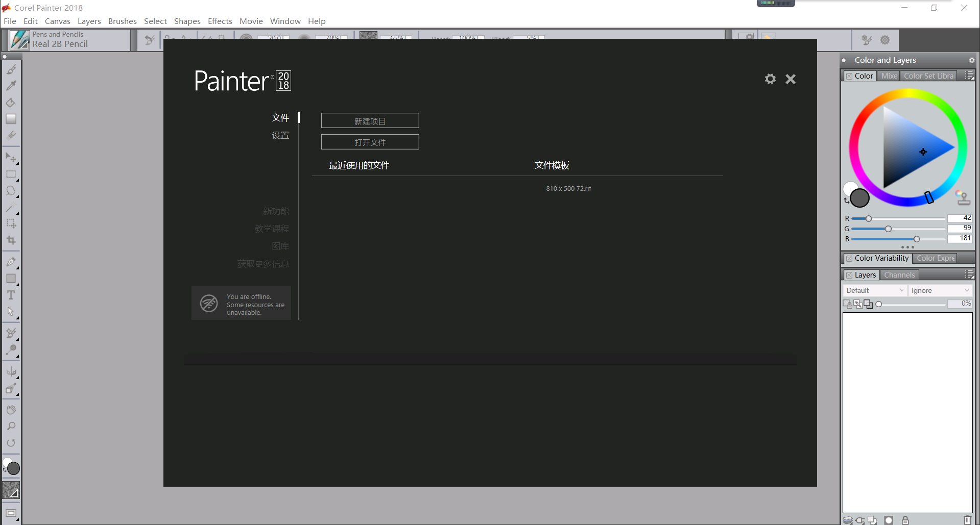This screenshot has width=980, height=525.
Task: Switch to the Color Set Libraries tab
Action: [x=928, y=76]
